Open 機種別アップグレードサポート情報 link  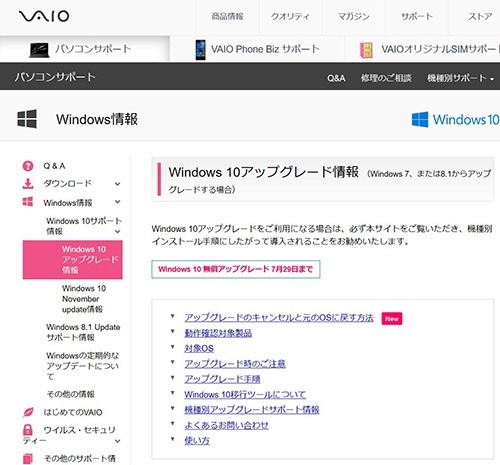252,410
